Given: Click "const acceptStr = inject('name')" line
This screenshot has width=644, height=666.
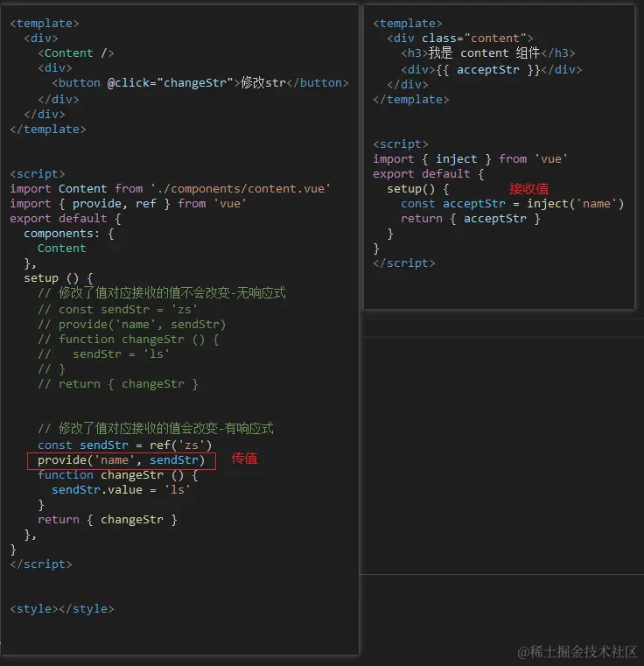Looking at the screenshot, I should (512, 203).
